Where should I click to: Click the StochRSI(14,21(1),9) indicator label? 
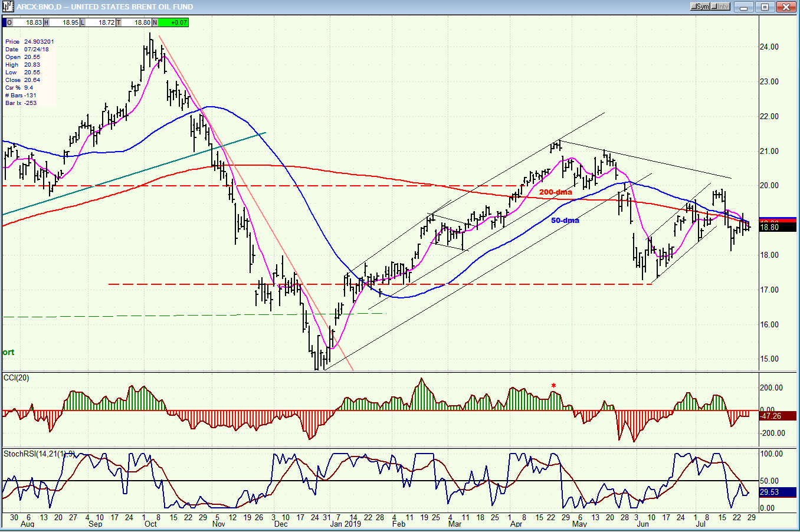pyautogui.click(x=40, y=454)
